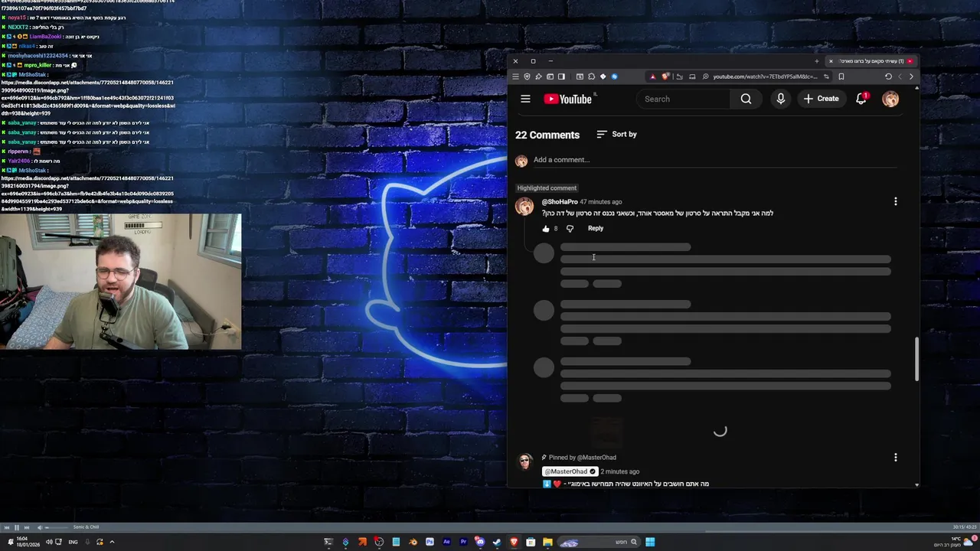Screen dimensions: 980x551
Task: Open the browser shield protection icon
Action: click(x=527, y=77)
